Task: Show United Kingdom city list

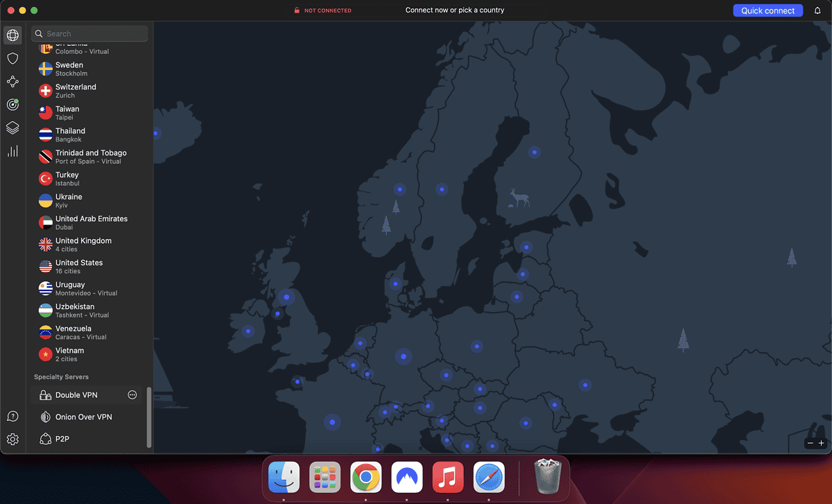Action: [83, 244]
